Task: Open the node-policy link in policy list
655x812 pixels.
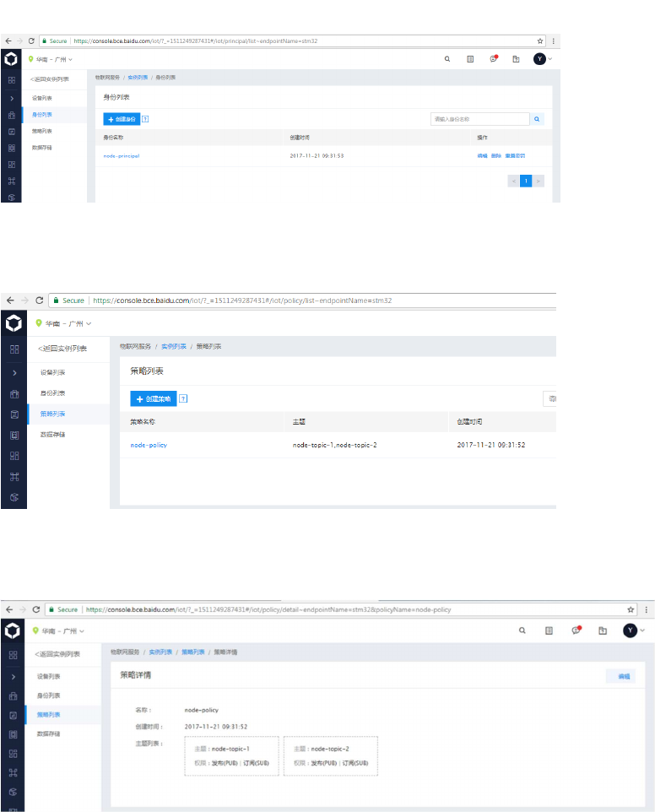Action: tap(149, 445)
